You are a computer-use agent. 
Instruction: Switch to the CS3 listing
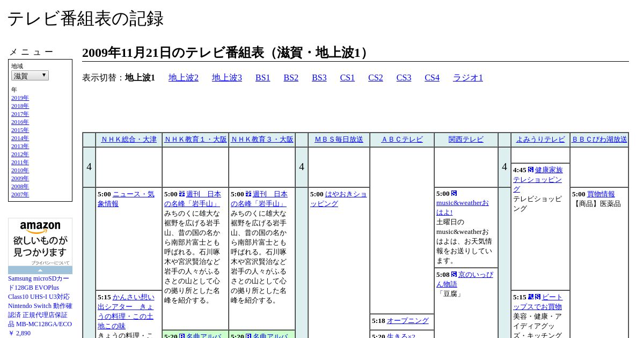404,78
